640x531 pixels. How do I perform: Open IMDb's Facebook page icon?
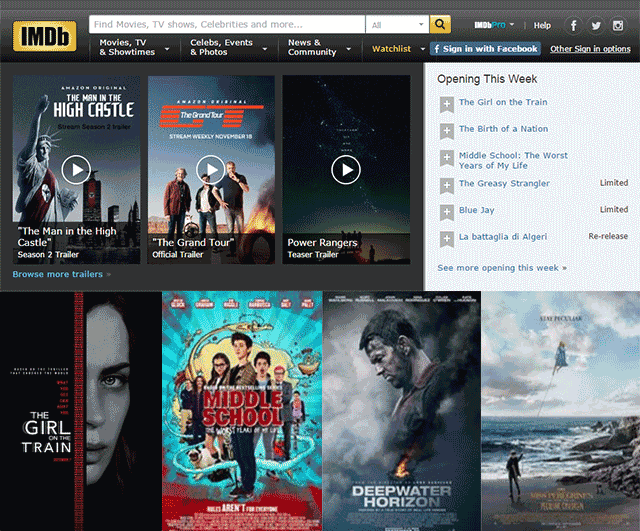tap(574, 25)
